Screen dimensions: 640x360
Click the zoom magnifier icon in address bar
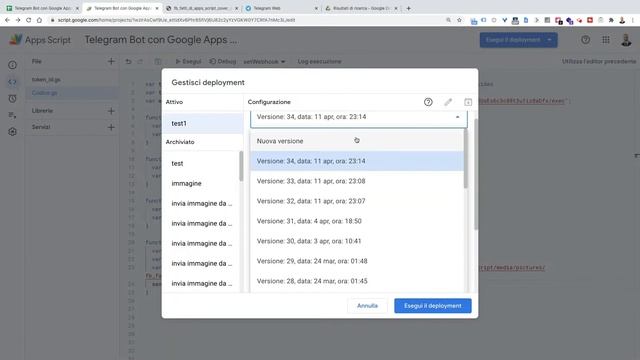point(448,20)
